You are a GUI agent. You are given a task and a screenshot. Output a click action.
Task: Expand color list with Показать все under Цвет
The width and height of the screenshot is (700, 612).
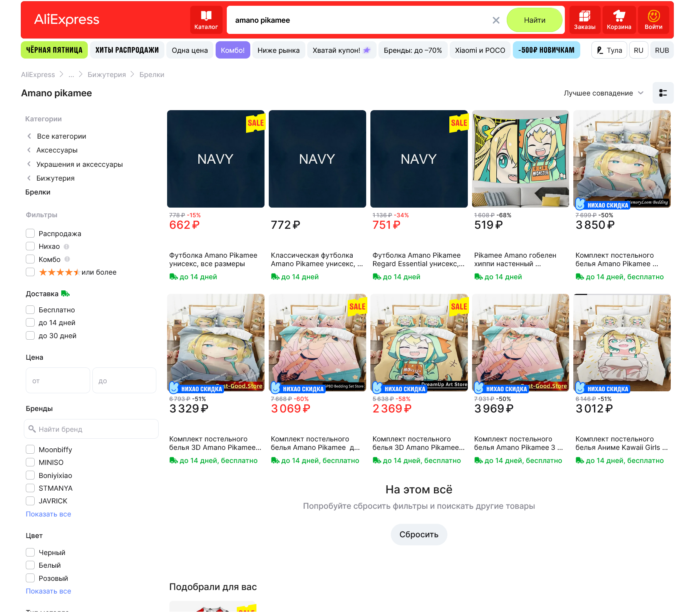click(x=49, y=591)
